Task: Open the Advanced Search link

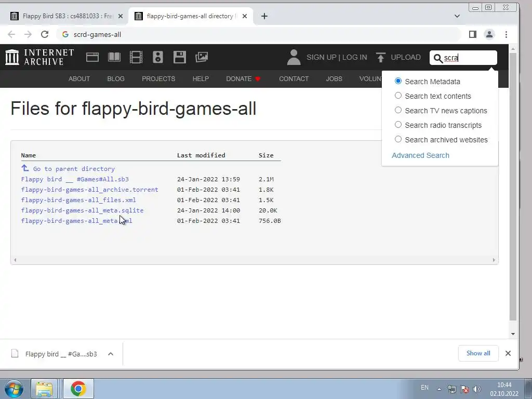Action: [x=420, y=155]
